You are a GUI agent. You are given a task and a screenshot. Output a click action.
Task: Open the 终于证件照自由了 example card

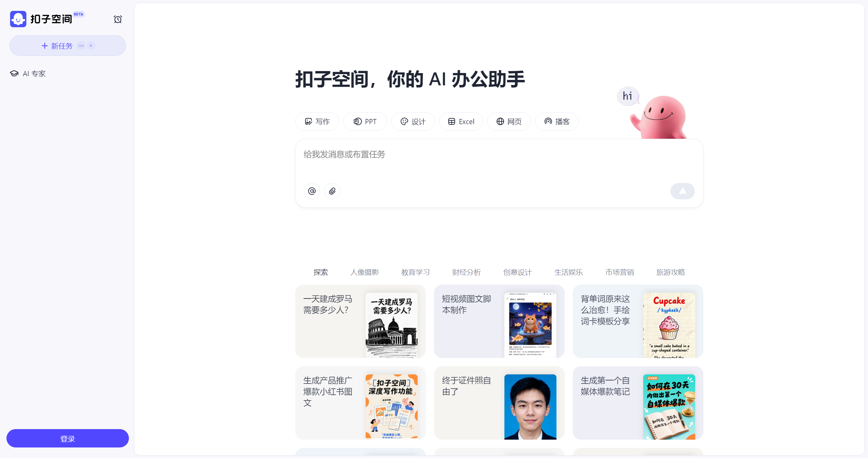pos(499,403)
